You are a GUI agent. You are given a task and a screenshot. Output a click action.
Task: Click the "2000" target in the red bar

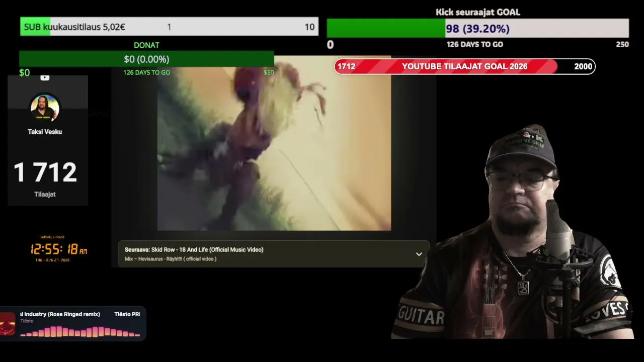point(583,66)
